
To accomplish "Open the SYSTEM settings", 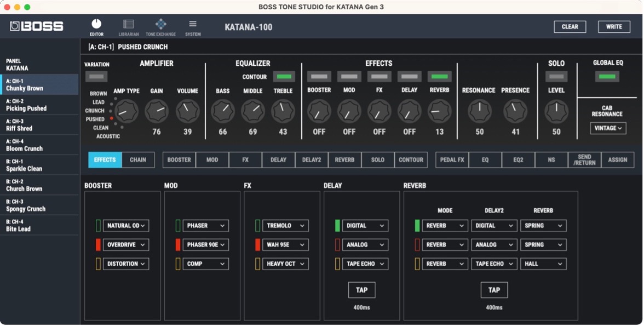I will pyautogui.click(x=192, y=26).
